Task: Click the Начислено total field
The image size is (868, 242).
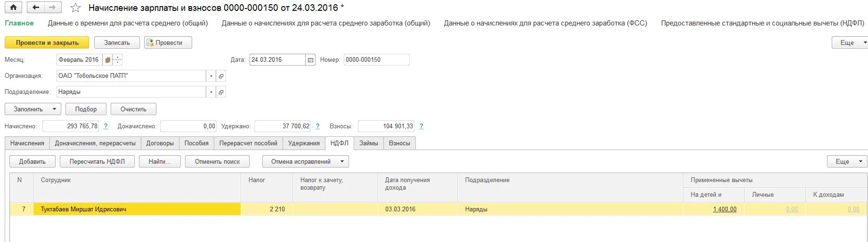Action: click(x=71, y=126)
